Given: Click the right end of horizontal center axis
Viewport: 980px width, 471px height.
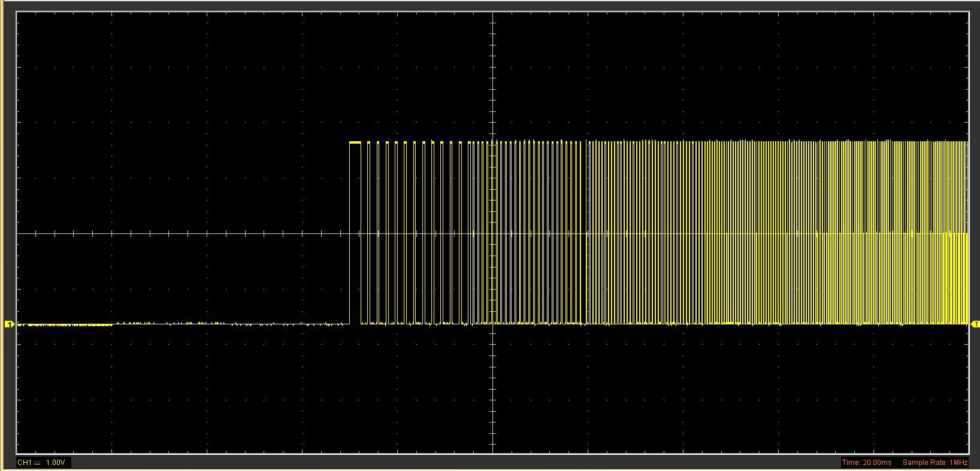Looking at the screenshot, I should click(966, 233).
